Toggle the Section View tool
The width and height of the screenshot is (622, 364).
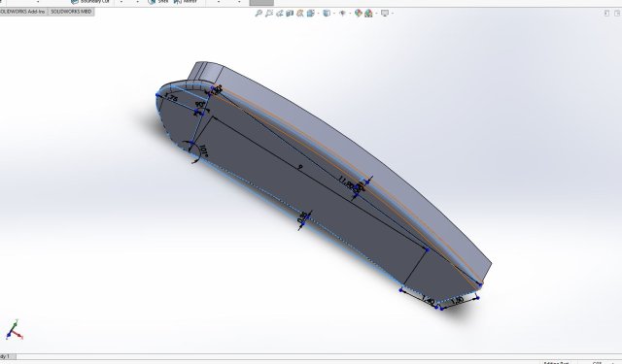coord(290,13)
